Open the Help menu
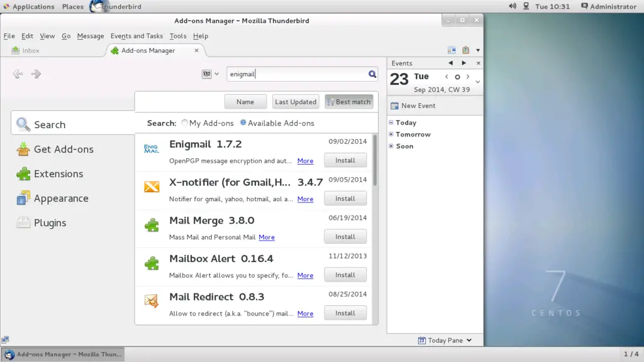 (x=201, y=36)
